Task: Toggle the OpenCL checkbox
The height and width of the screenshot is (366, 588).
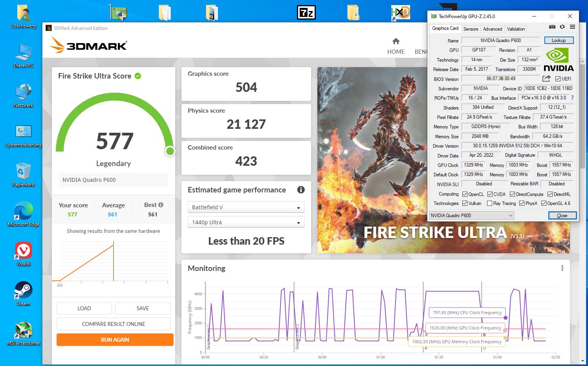Action: pos(465,194)
